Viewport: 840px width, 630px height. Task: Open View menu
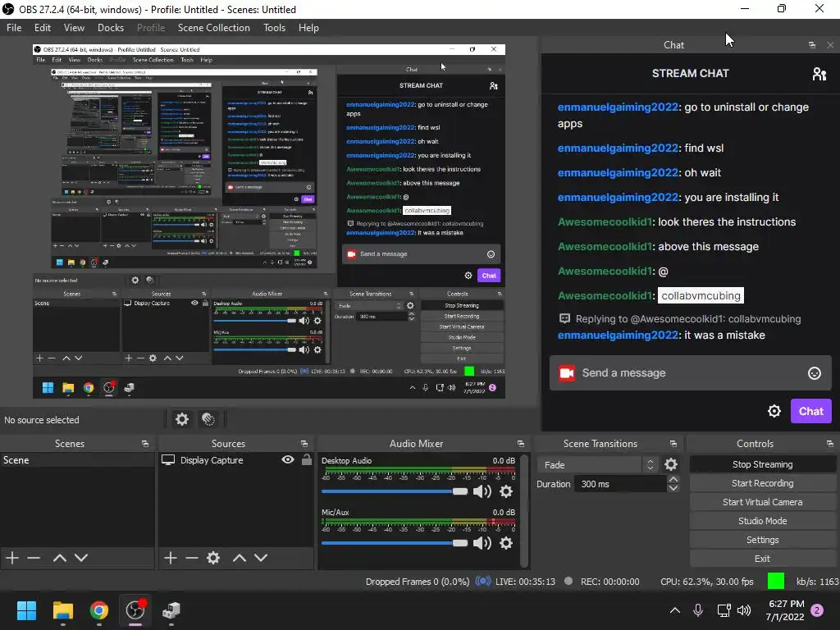click(x=74, y=28)
